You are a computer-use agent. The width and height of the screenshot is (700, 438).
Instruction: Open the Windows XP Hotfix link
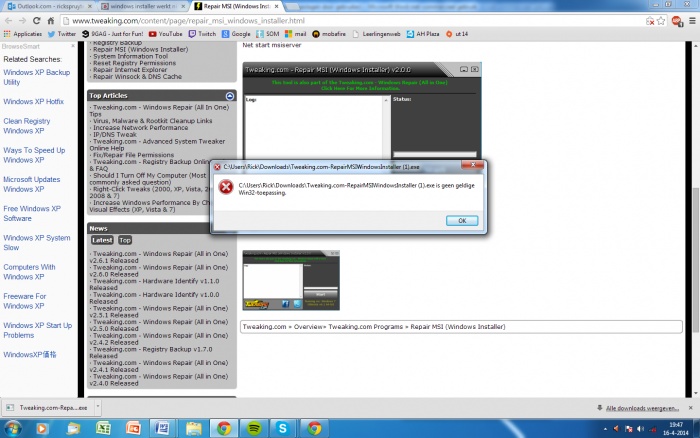(x=33, y=101)
